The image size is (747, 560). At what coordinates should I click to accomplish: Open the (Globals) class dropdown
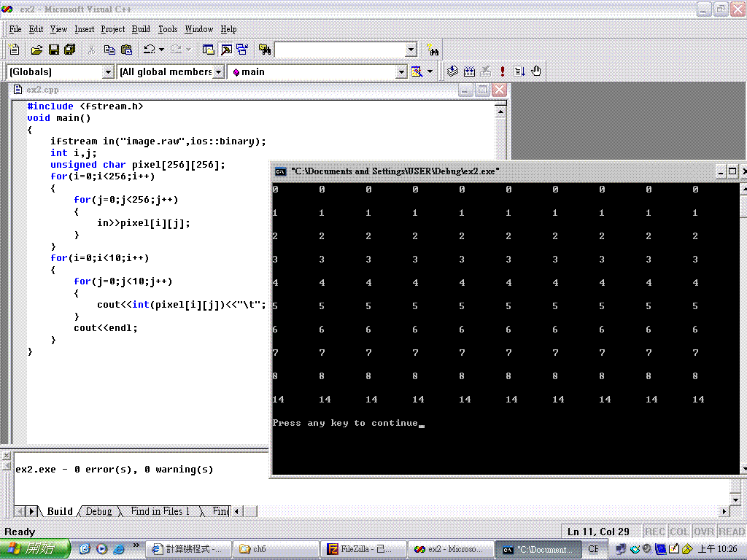click(109, 71)
